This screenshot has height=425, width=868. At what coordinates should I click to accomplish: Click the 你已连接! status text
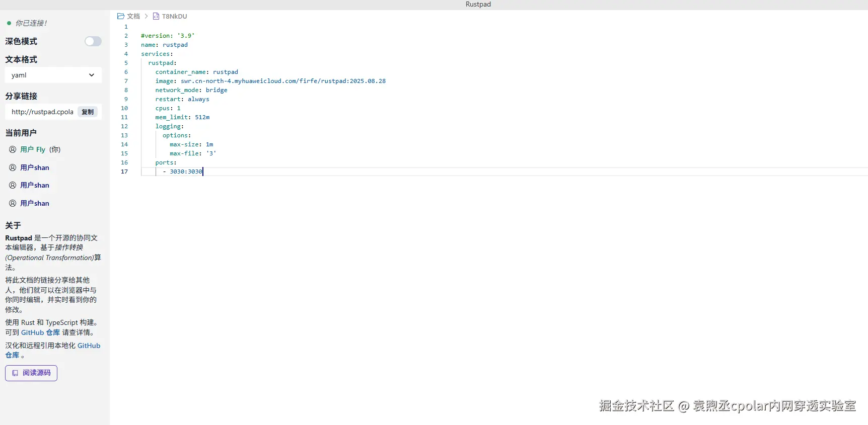[x=31, y=23]
